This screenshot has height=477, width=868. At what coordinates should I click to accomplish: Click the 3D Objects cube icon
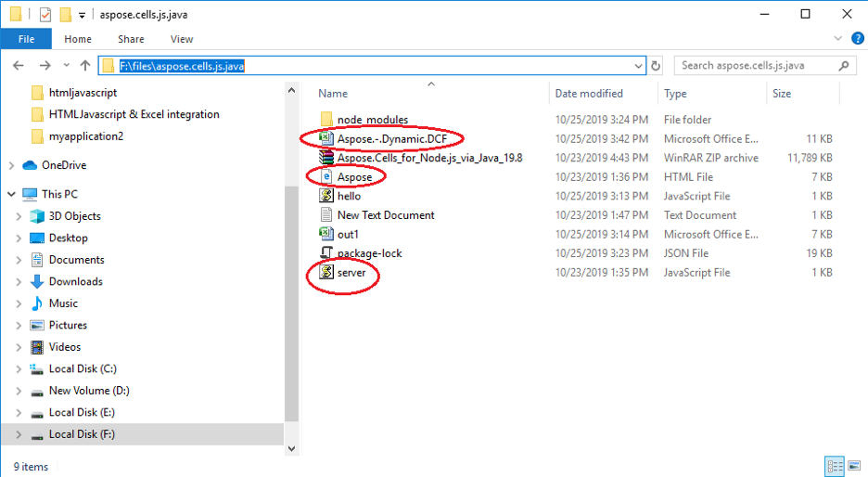37,216
